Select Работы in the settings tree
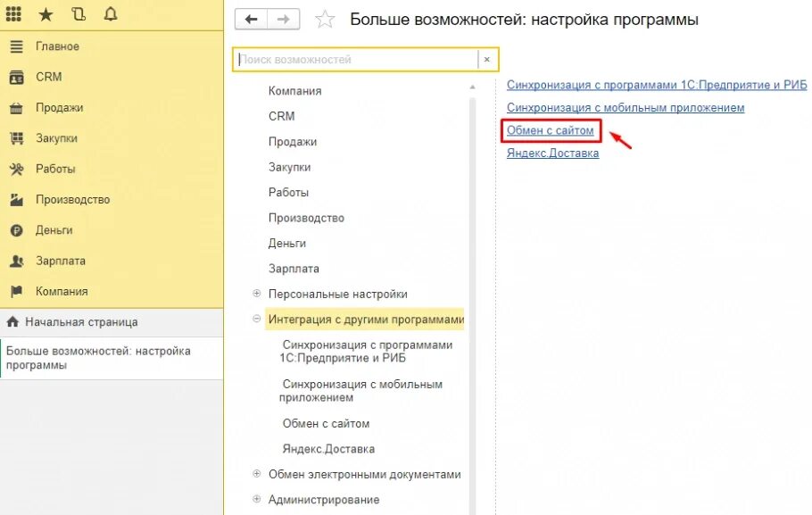The height and width of the screenshot is (515, 812). pos(288,193)
